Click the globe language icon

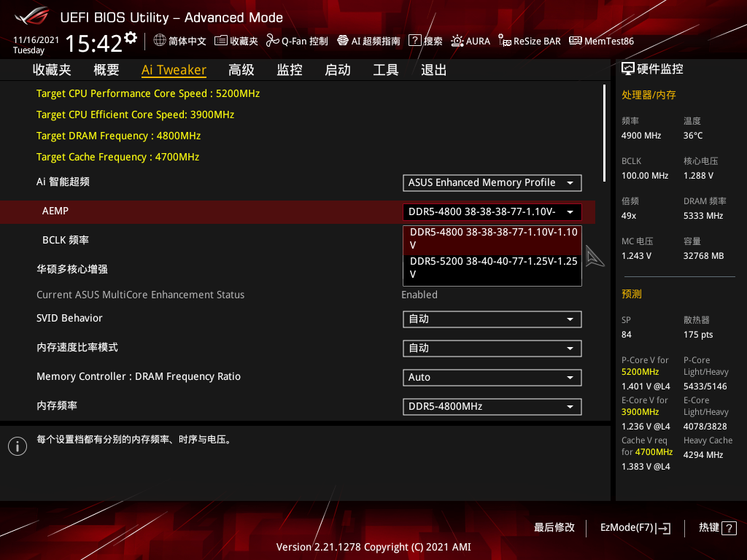[160, 41]
